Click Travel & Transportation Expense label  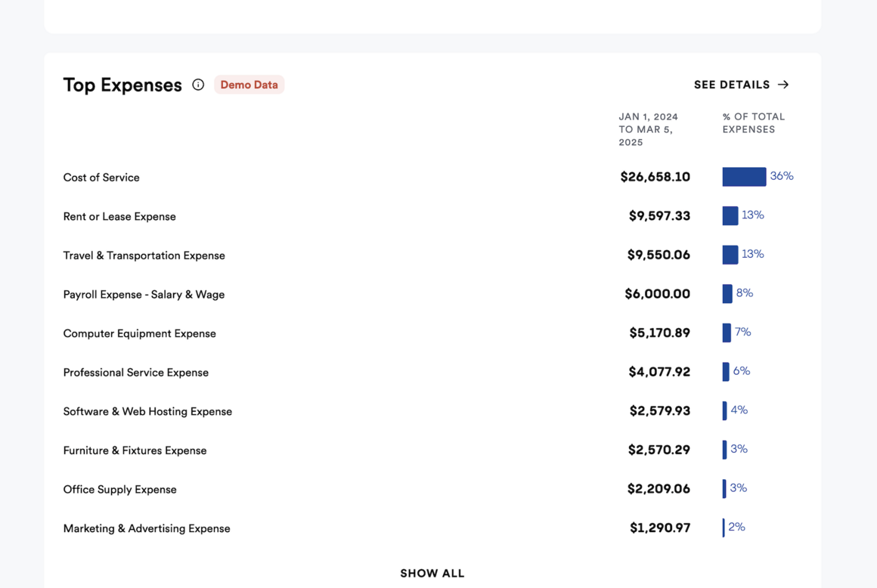pos(144,255)
